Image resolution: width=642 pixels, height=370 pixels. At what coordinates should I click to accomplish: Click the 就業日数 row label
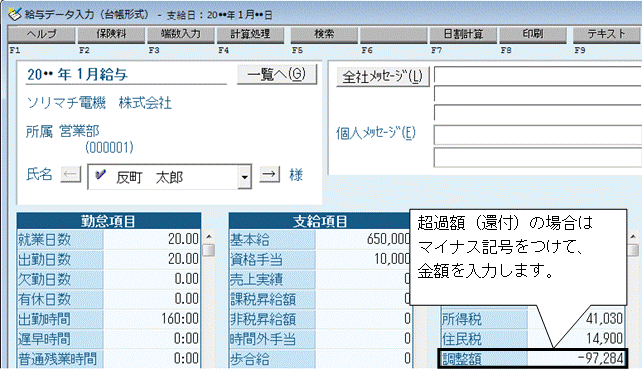click(x=60, y=239)
